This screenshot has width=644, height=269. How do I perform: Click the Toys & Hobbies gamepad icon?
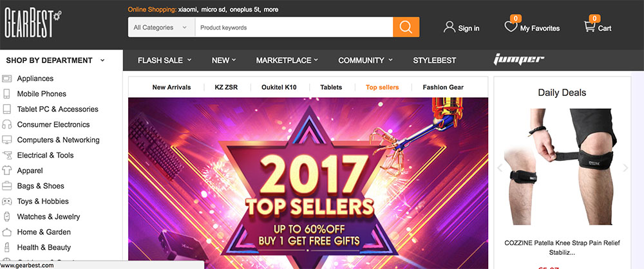click(x=6, y=201)
